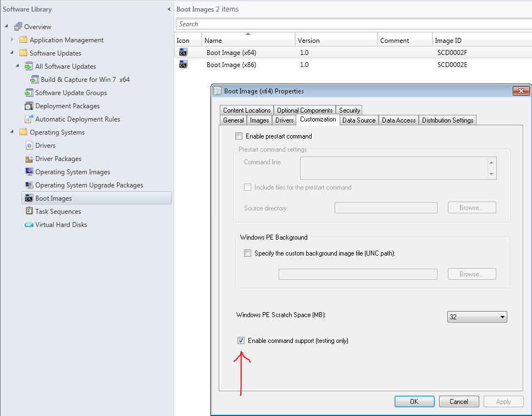This screenshot has height=416, width=532.
Task: Click the Boot Images tree icon
Action: [29, 198]
